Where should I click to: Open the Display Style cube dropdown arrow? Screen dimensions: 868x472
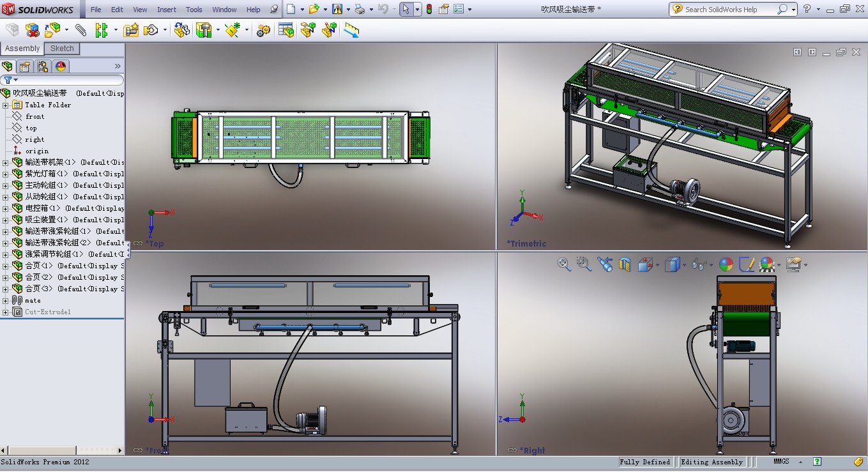pos(684,265)
